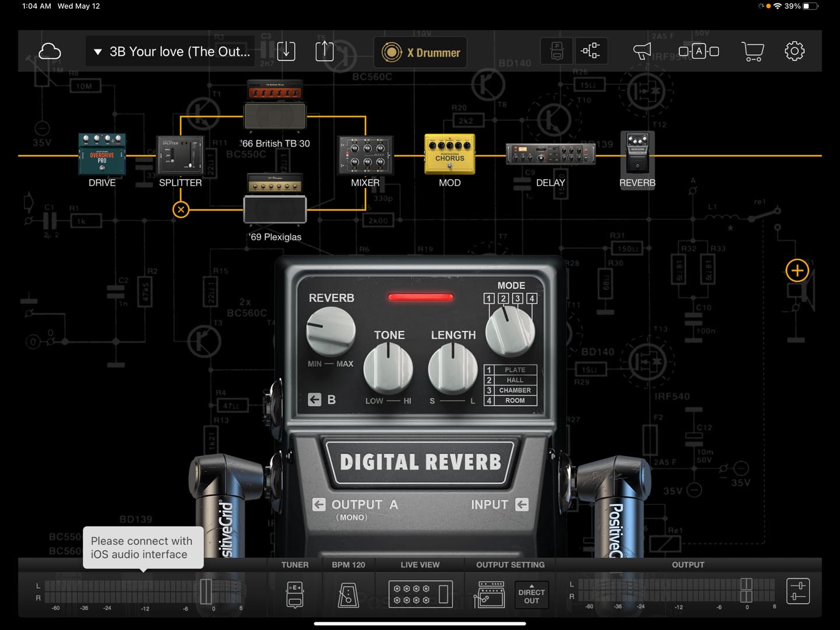Tap the battery indicator in status bar
The width and height of the screenshot is (840, 630).
pos(810,6)
